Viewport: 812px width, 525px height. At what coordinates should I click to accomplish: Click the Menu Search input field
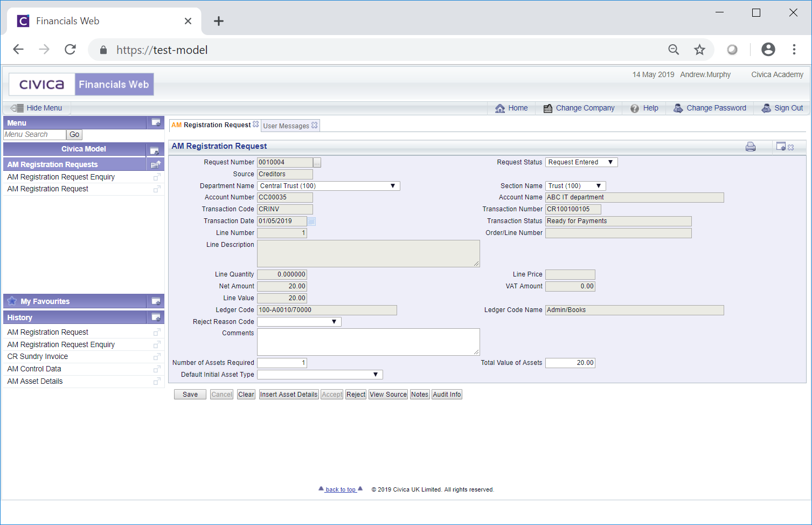click(x=34, y=135)
